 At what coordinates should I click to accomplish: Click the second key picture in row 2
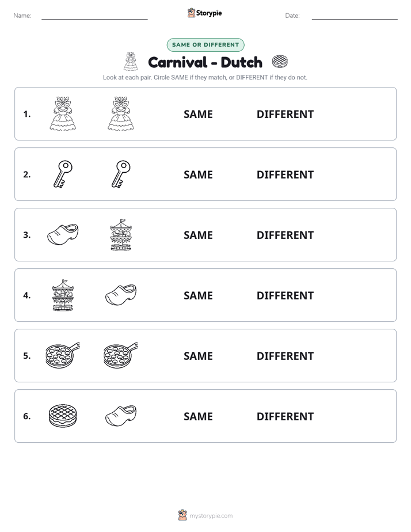[x=121, y=174]
